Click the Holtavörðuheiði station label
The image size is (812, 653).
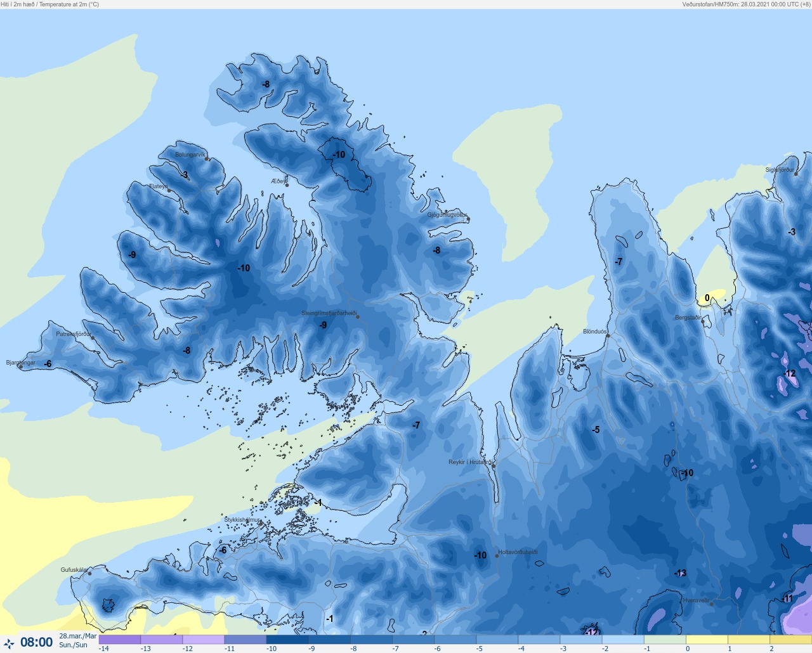pyautogui.click(x=518, y=552)
